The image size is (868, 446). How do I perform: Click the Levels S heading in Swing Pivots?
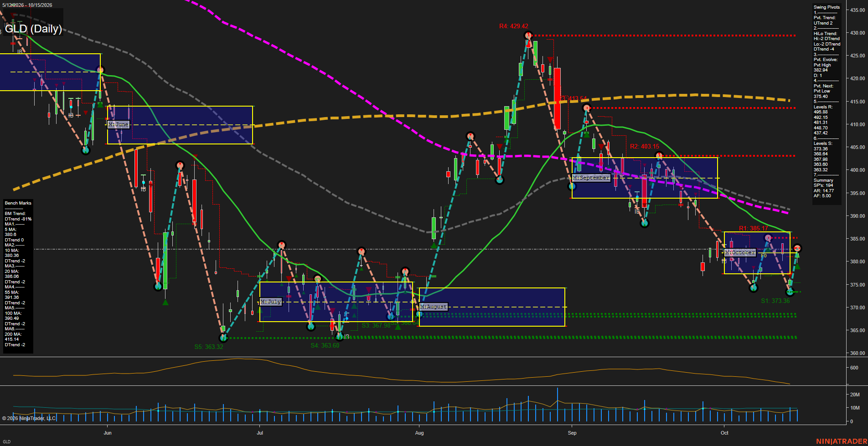click(x=823, y=144)
